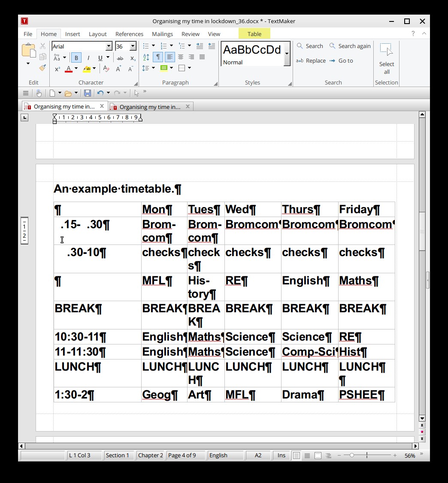Click the Clear formatting eraser icon
448x483 pixels.
pos(106,69)
